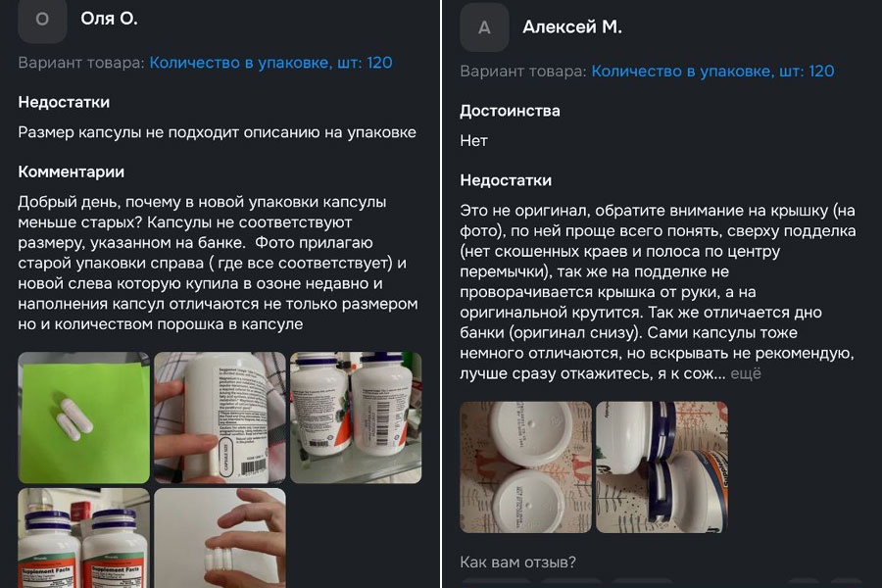
Task: Expand Алексей's review with "ещё"
Action: [746, 373]
